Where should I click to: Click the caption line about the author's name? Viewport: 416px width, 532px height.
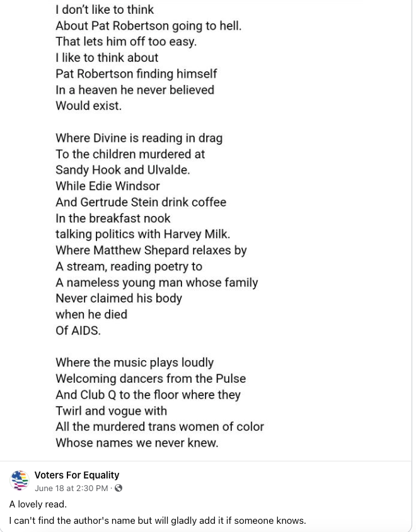coord(158,521)
